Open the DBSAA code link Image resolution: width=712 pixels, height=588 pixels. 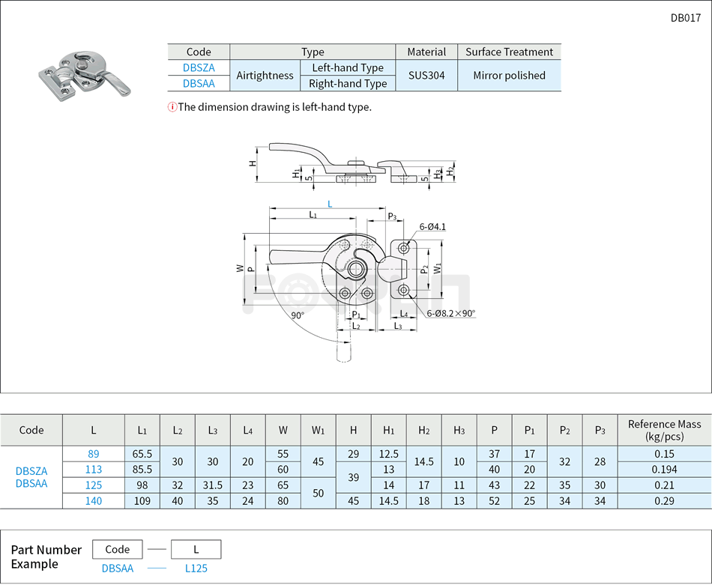pyautogui.click(x=197, y=83)
